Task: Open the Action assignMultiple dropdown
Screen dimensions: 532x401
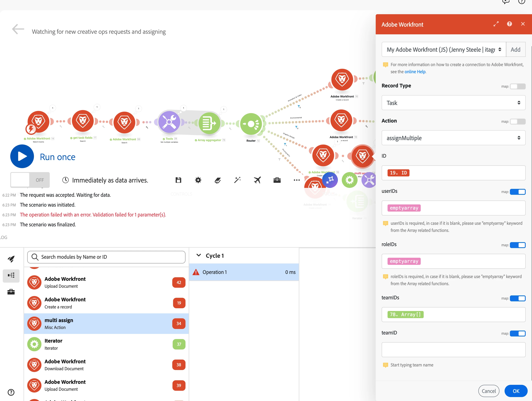Action: (x=453, y=138)
